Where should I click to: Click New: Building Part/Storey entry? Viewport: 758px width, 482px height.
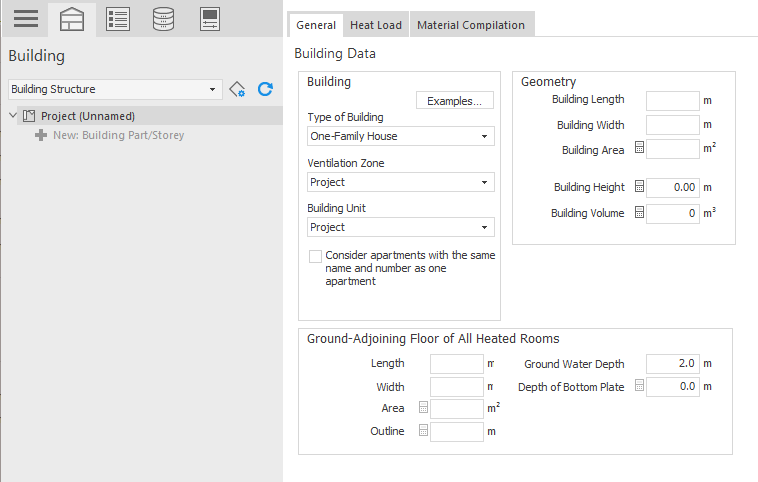click(118, 135)
